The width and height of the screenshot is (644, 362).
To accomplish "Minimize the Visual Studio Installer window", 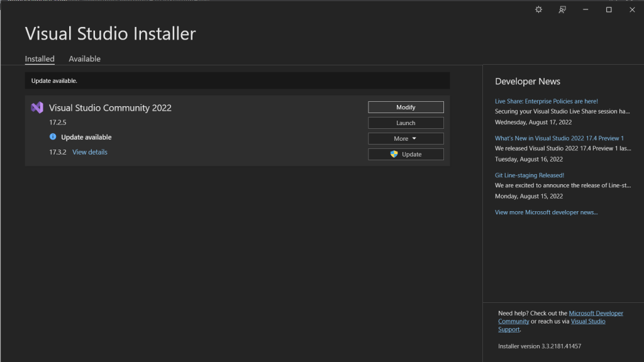I will [586, 9].
